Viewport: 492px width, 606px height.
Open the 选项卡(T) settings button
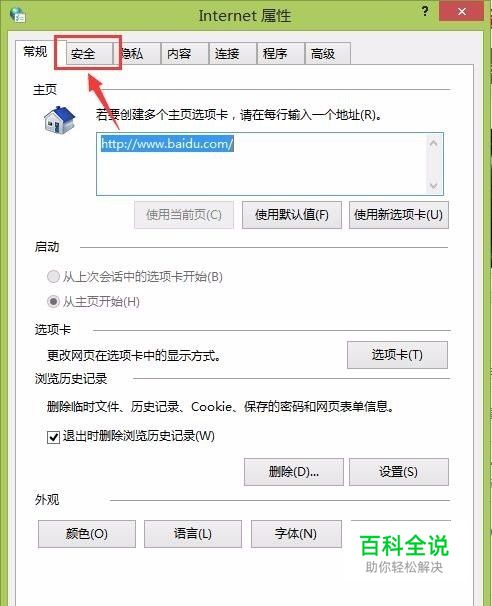[x=397, y=355]
